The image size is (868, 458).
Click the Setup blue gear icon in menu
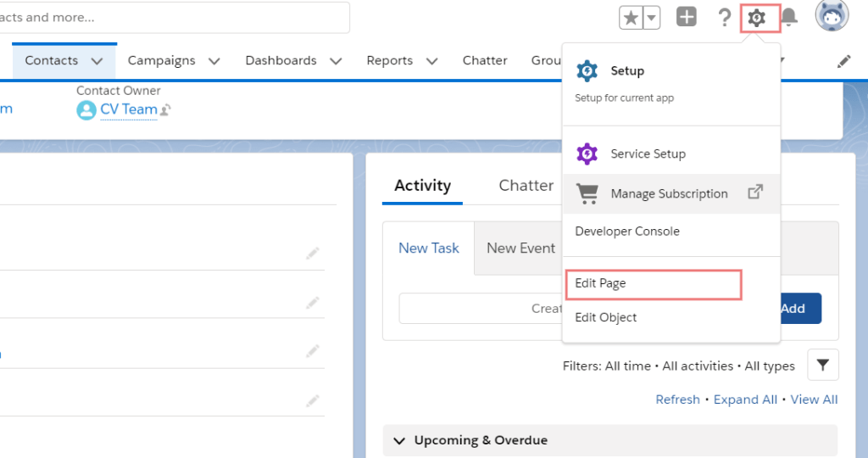[x=587, y=71]
